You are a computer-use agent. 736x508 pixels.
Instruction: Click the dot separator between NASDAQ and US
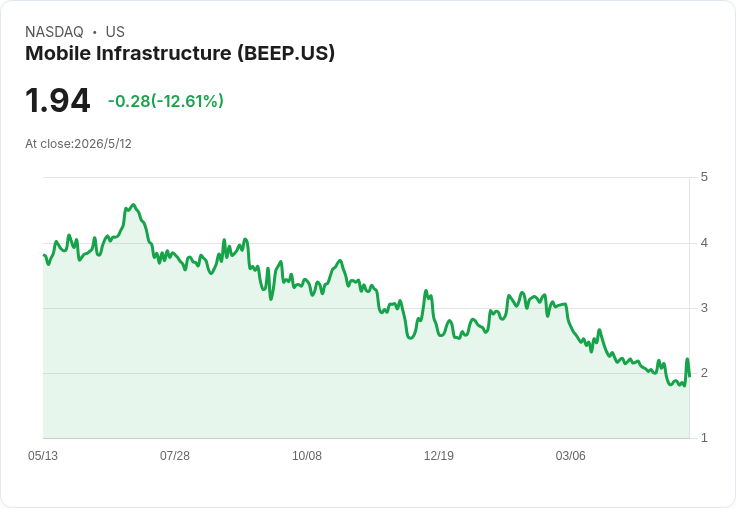pyautogui.click(x=95, y=32)
